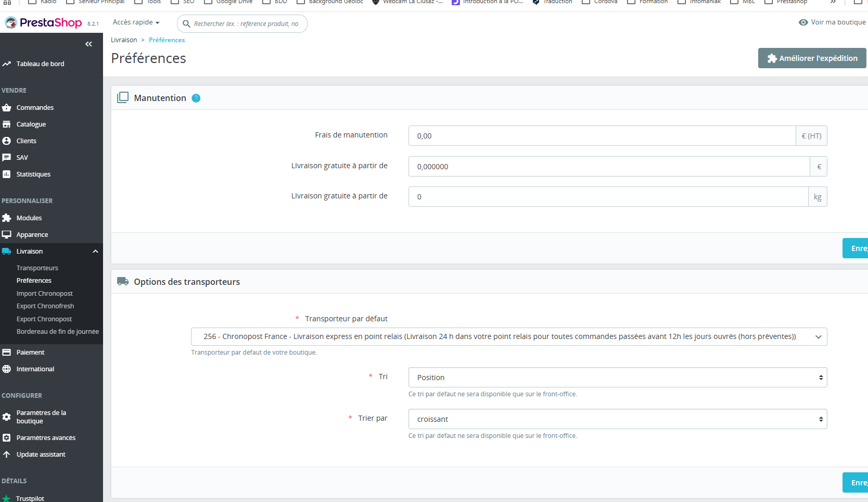Click the SAV chat icon
The width and height of the screenshot is (868, 502).
tap(6, 158)
